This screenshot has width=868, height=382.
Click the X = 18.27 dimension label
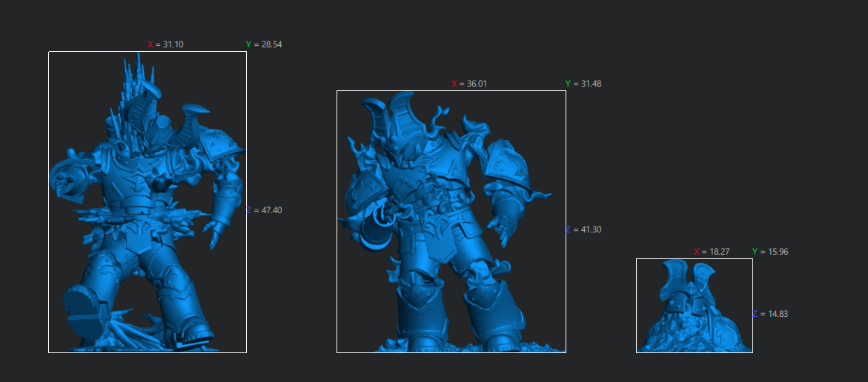[x=712, y=252]
